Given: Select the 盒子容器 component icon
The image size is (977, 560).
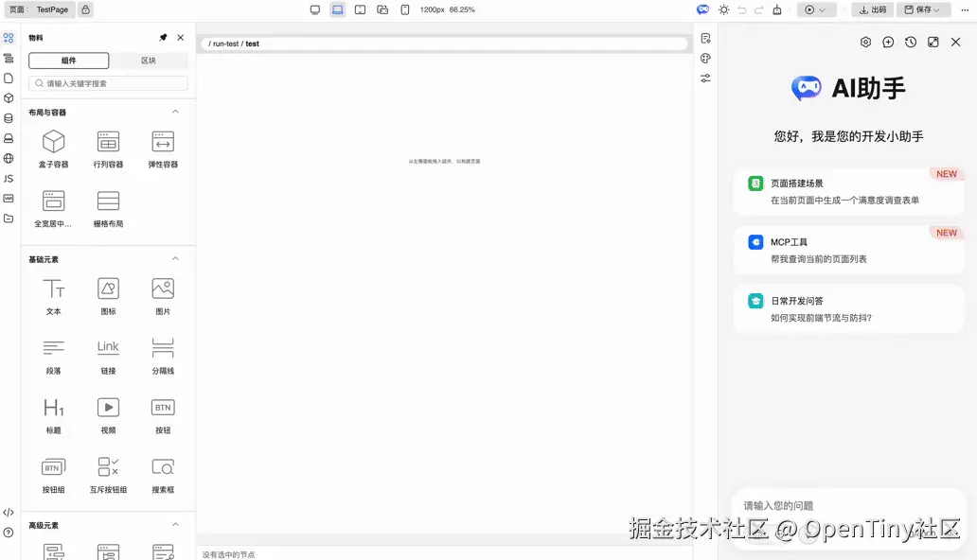Looking at the screenshot, I should [53, 144].
